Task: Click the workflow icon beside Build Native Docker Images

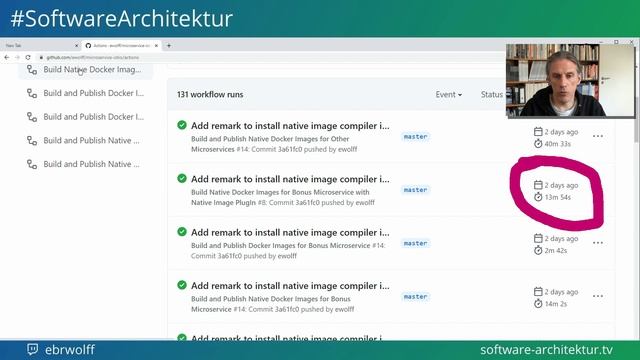Action: tap(32, 70)
